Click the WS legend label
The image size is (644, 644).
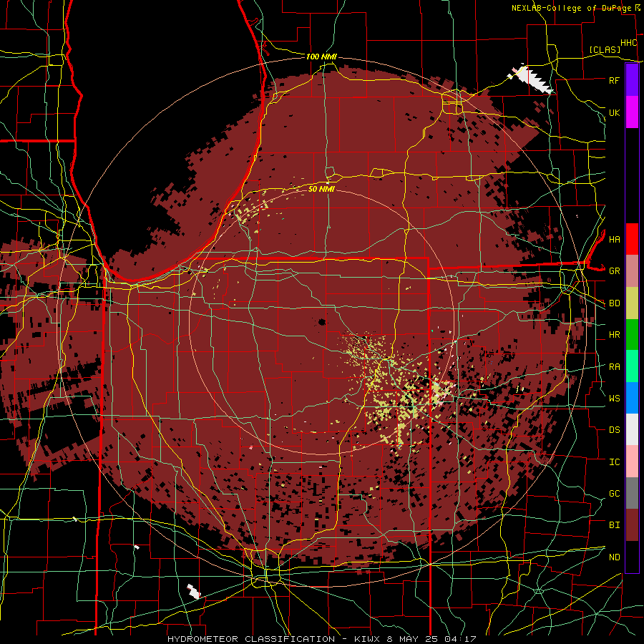(x=614, y=399)
